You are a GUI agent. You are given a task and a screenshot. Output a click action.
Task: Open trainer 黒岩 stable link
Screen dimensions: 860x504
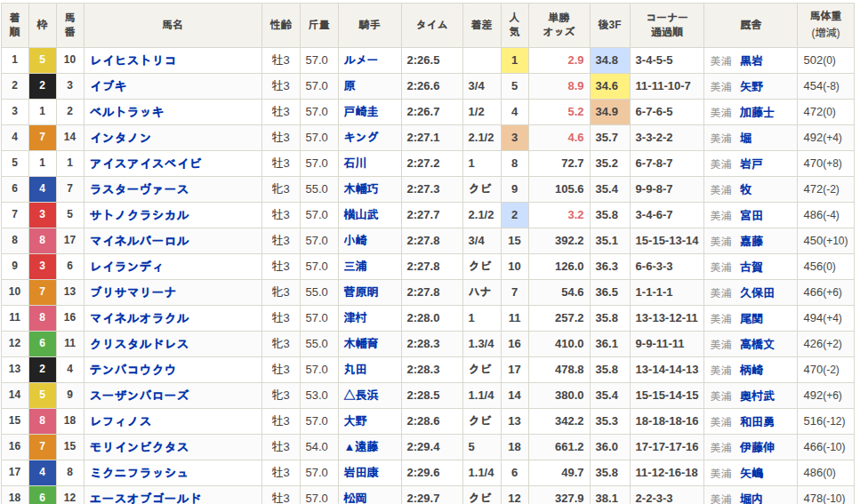(x=751, y=60)
